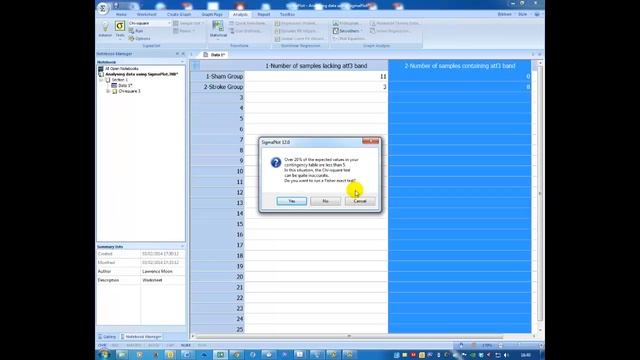Switch to the Create Graph ribbon tab
640x360 pixels.
point(179,14)
